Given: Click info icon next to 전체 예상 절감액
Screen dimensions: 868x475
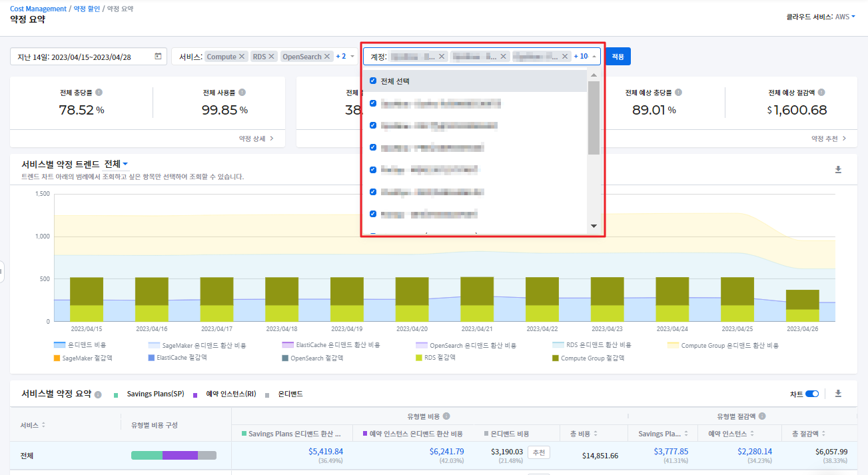Looking at the screenshot, I should pos(821,93).
